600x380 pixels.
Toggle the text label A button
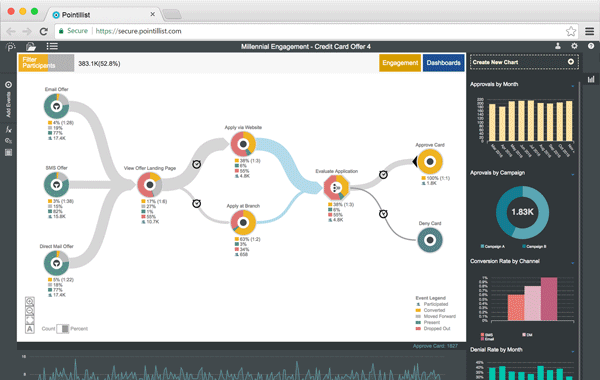(x=29, y=329)
